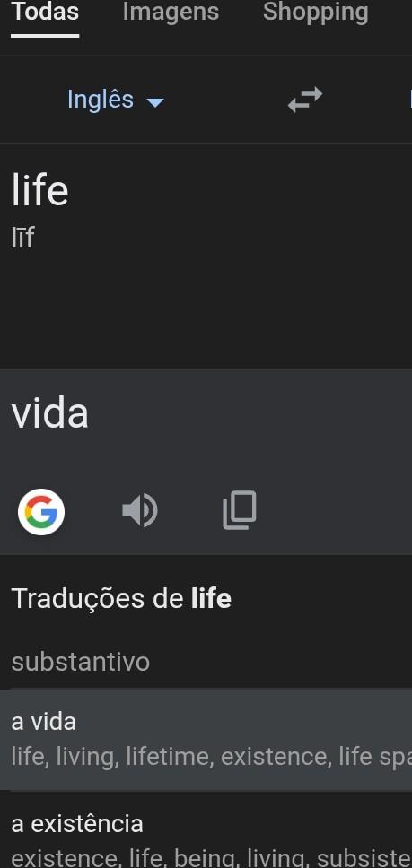Click synonyms list under a existência
Image resolution: width=412 pixels, height=868 pixels.
pos(212,859)
